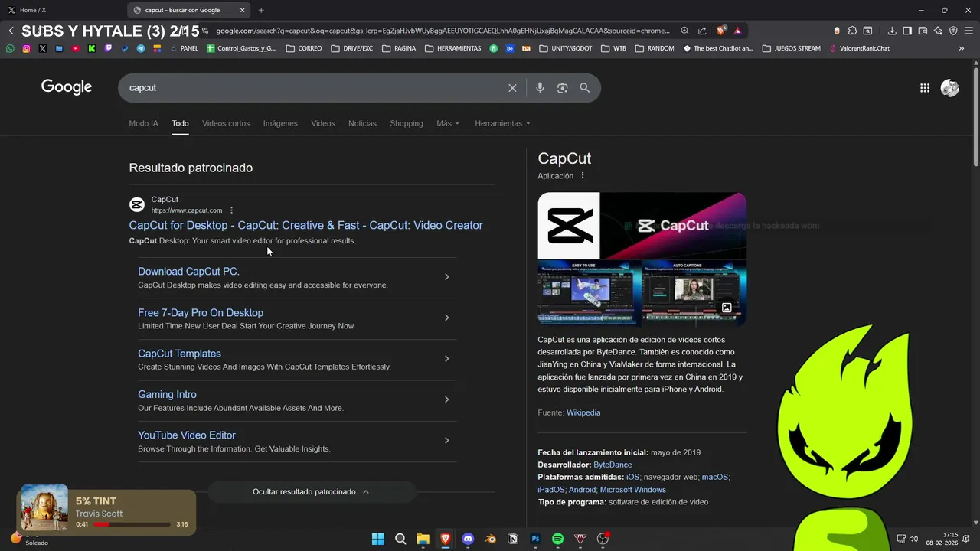The width and height of the screenshot is (980, 551).
Task: Open the Behance bookmark icon
Action: tap(509, 48)
